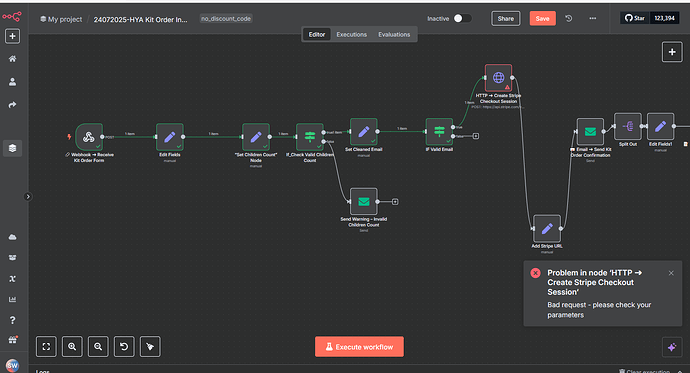Click the Share button
The height and width of the screenshot is (373, 690).
click(506, 18)
